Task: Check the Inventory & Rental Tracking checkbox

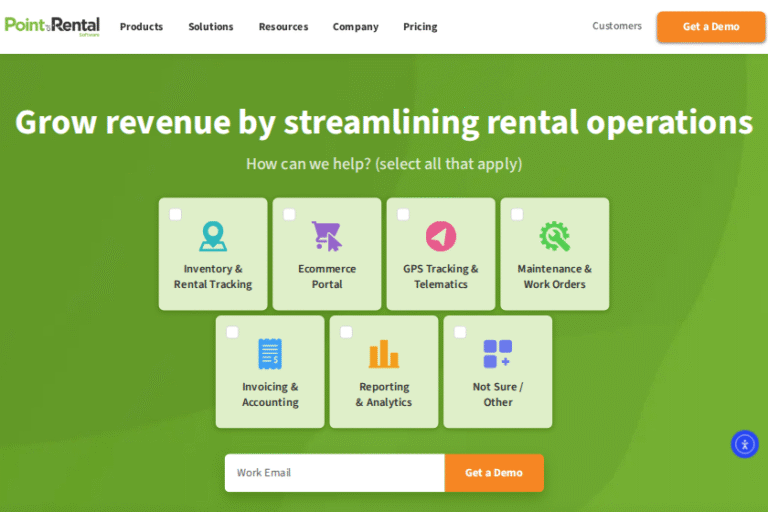Action: [176, 214]
